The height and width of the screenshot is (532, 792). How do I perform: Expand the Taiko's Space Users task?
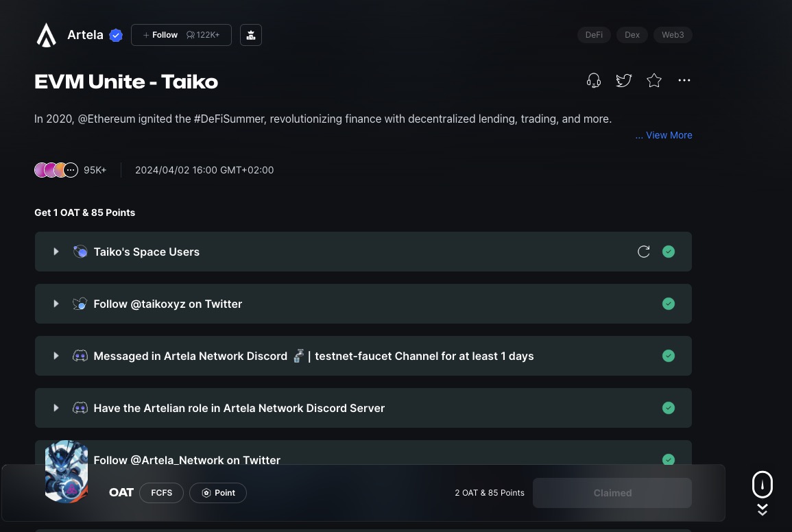tap(56, 252)
